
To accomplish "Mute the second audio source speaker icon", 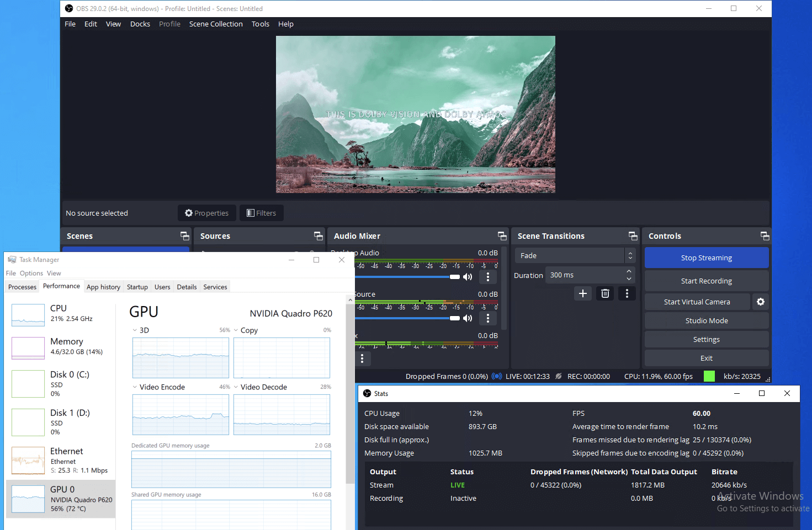I will [468, 318].
